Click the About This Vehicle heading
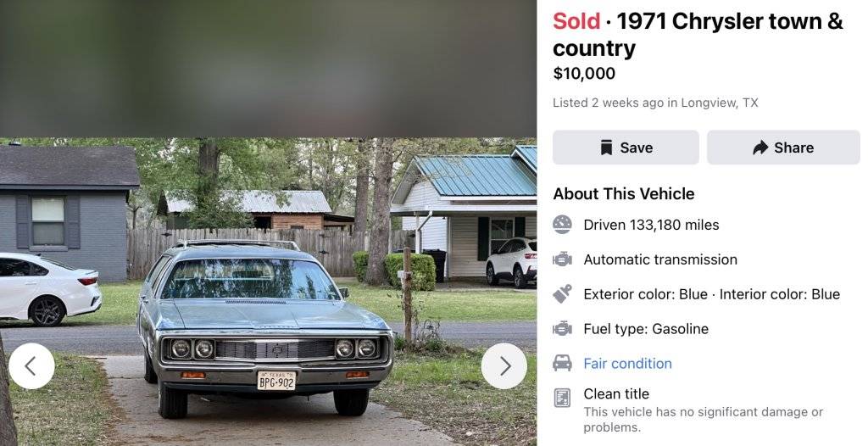Screen dimensions: 868x446 tap(624, 193)
